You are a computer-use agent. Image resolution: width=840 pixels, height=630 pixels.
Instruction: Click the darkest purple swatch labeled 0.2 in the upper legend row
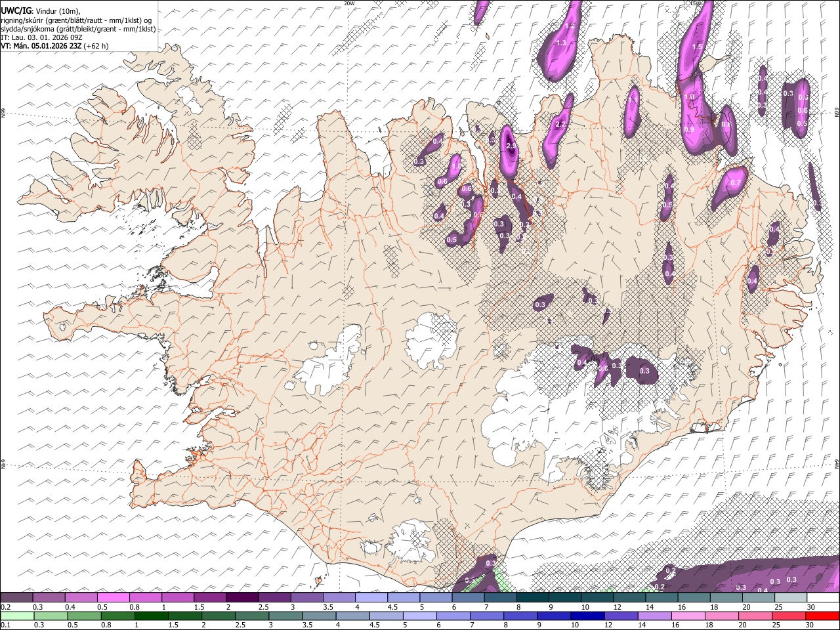click(x=16, y=598)
